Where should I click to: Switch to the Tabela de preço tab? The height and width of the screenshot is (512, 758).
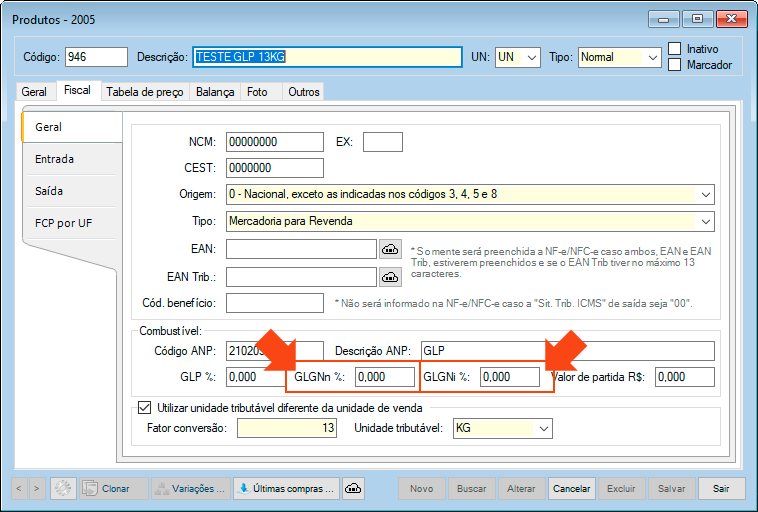click(145, 92)
